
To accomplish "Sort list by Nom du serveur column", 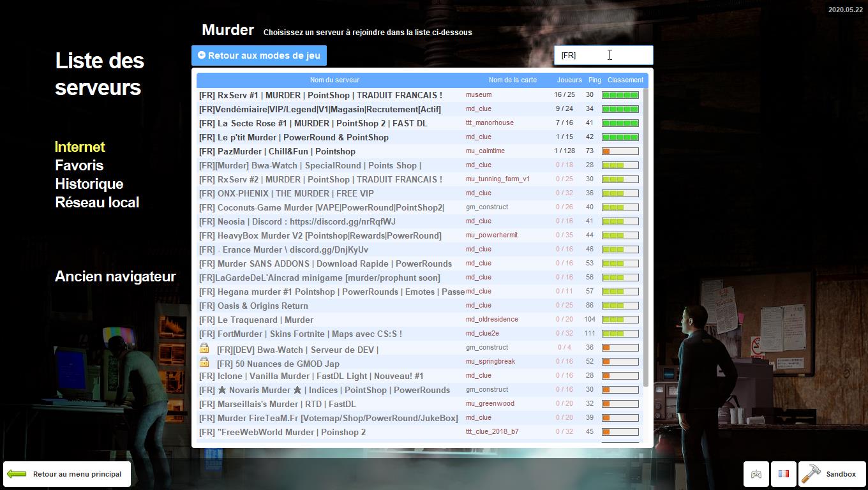I will [x=334, y=80].
